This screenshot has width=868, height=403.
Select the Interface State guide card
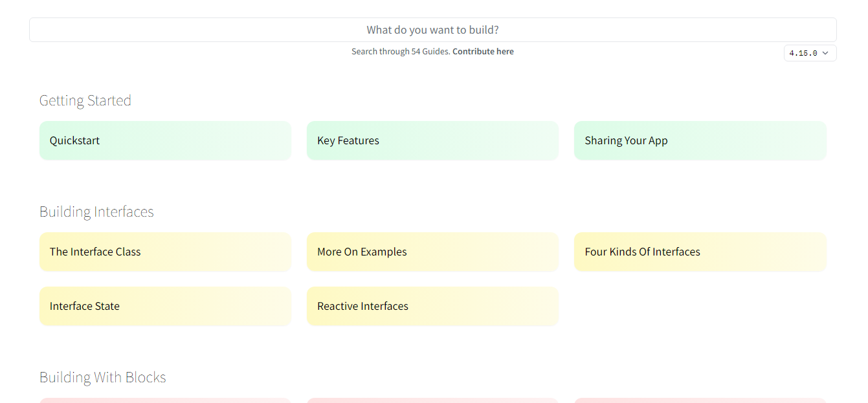(165, 306)
